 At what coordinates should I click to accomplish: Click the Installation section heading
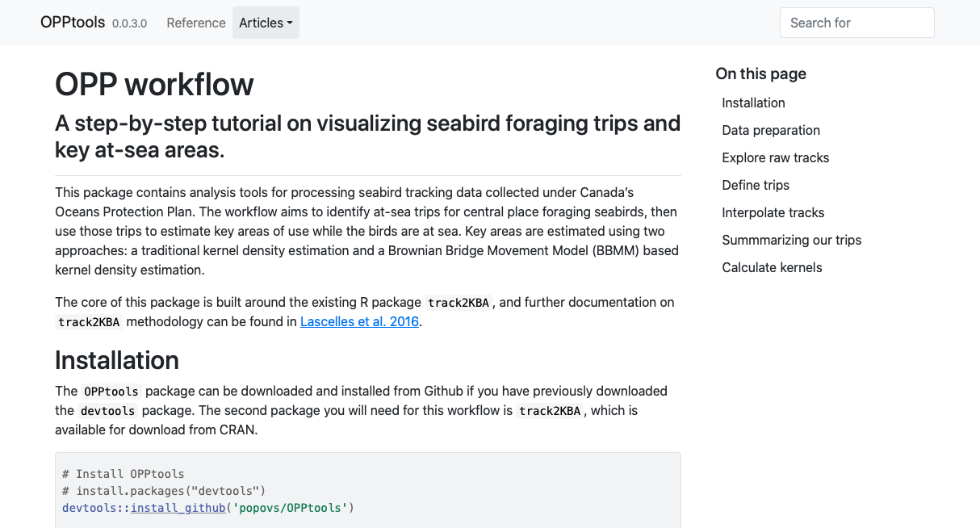click(117, 360)
